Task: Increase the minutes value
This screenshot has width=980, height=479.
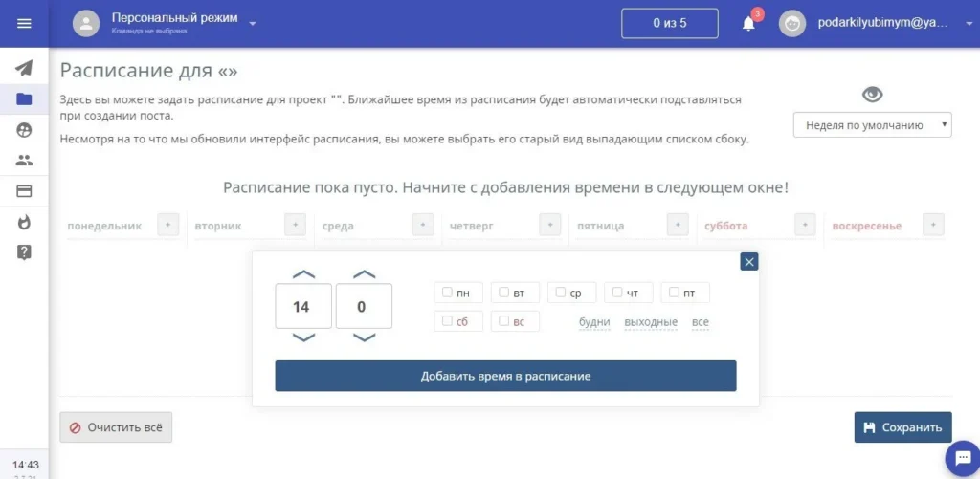Action: tap(364, 274)
